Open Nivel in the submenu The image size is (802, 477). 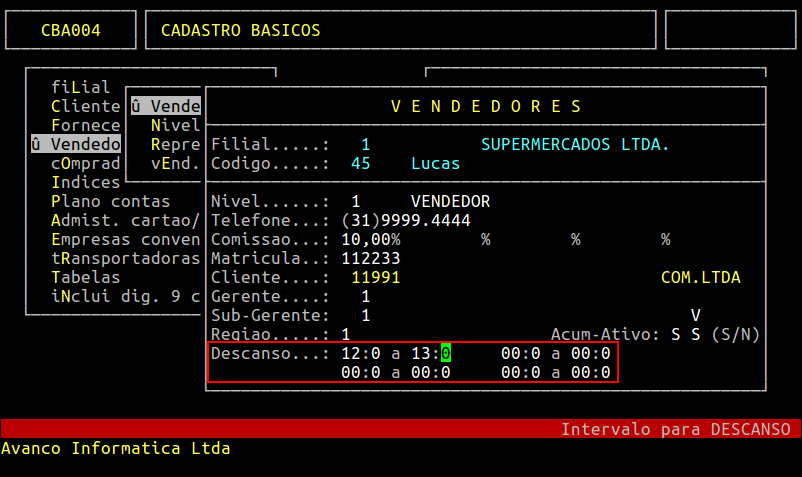click(x=175, y=125)
